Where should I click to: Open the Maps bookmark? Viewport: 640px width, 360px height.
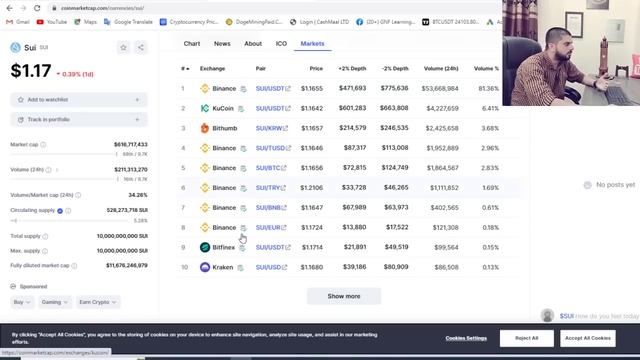point(85,22)
